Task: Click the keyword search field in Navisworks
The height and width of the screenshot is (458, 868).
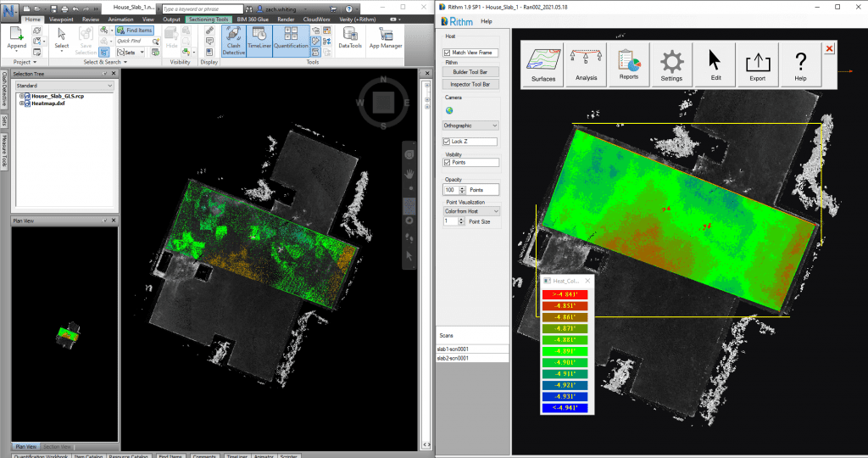Action: [203, 9]
